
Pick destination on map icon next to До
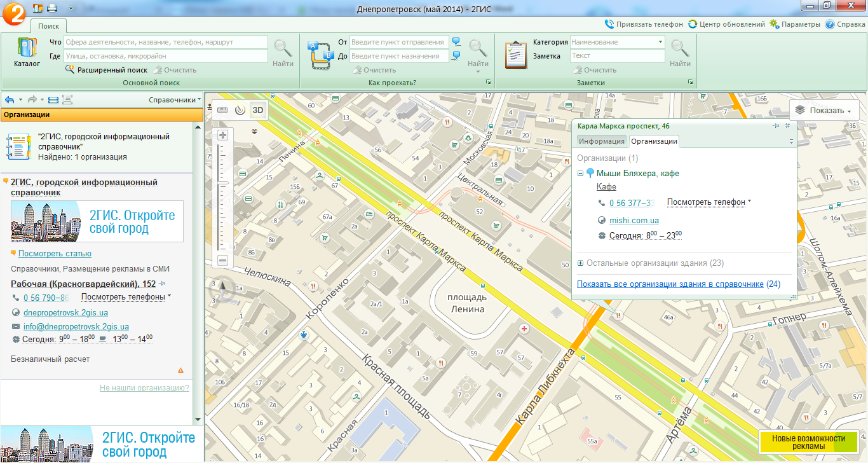pos(456,56)
